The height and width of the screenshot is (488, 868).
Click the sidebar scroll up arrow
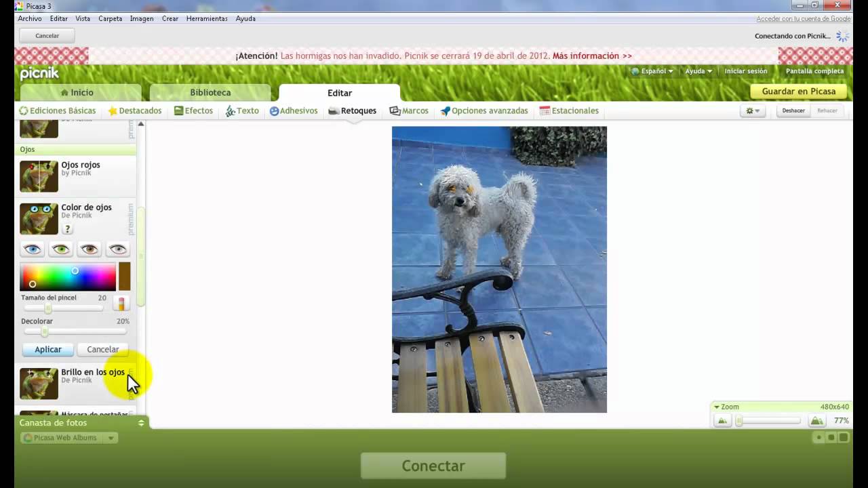point(141,124)
